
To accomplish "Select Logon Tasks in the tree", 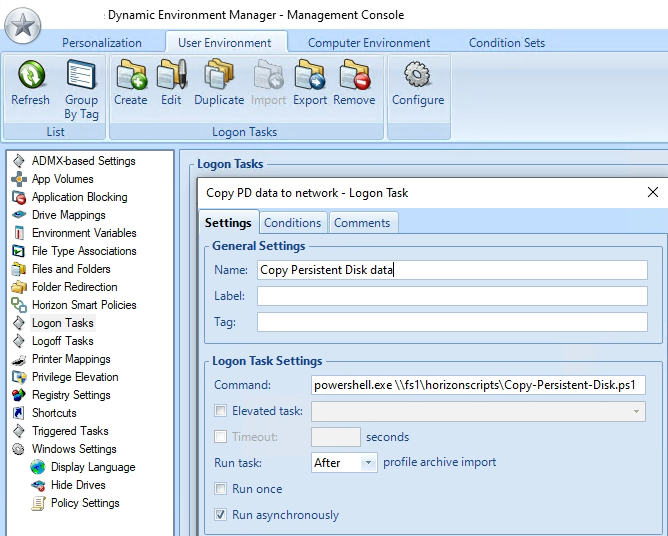I will pos(63,323).
